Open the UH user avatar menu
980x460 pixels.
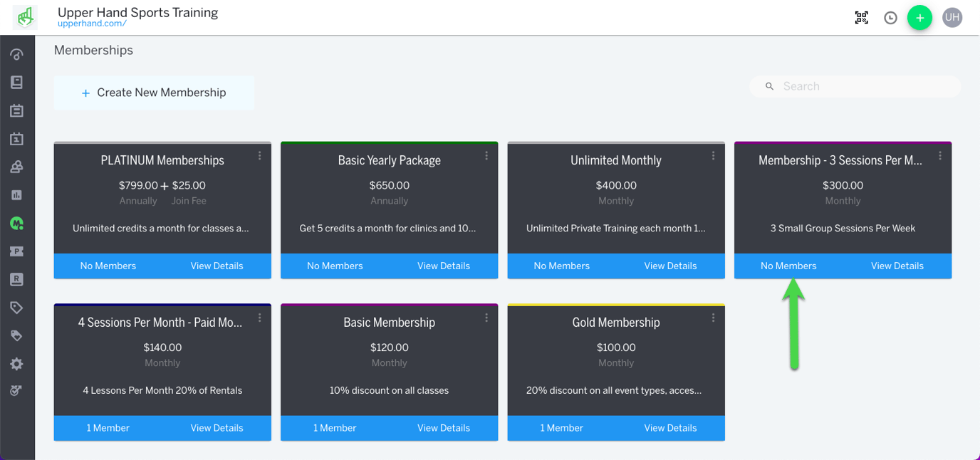click(952, 18)
